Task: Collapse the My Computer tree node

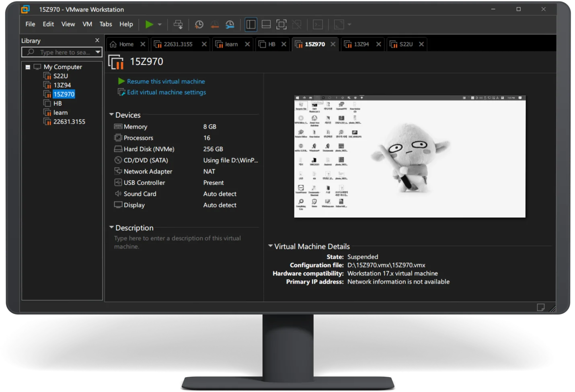Action: click(28, 67)
